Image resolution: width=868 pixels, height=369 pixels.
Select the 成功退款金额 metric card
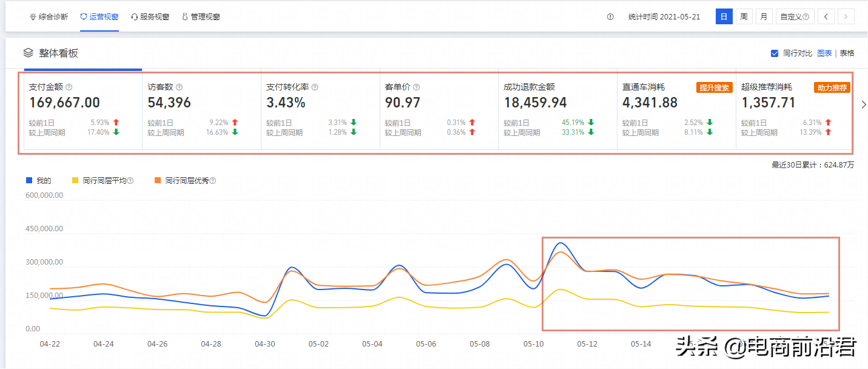tap(557, 110)
